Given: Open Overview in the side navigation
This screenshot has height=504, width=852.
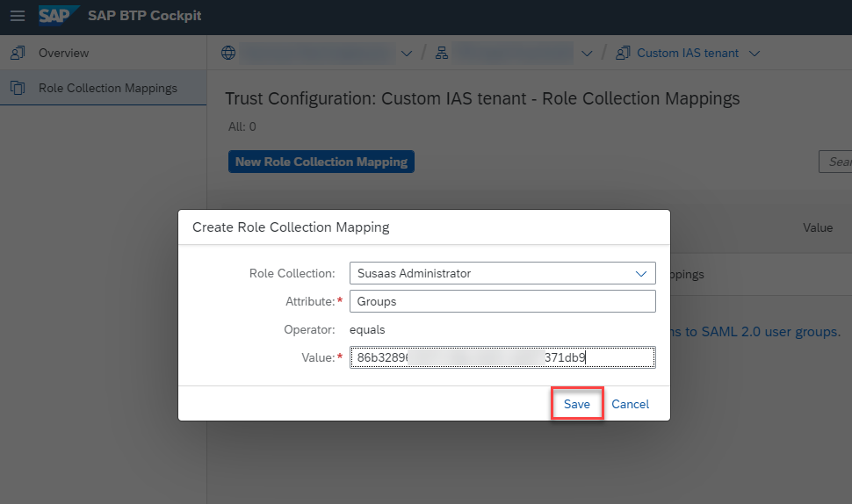Looking at the screenshot, I should [x=104, y=53].
